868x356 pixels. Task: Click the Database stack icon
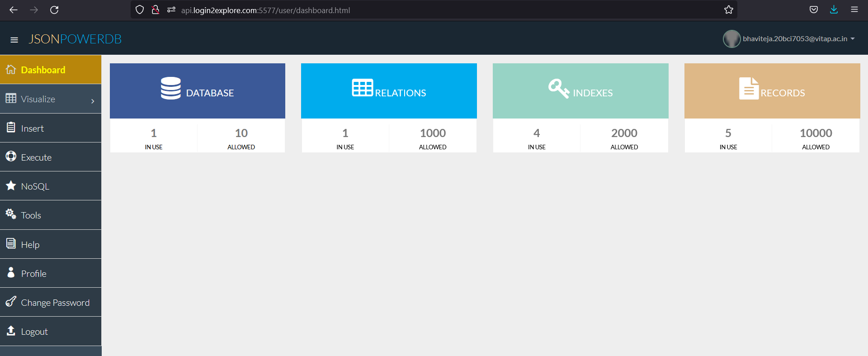click(x=171, y=88)
